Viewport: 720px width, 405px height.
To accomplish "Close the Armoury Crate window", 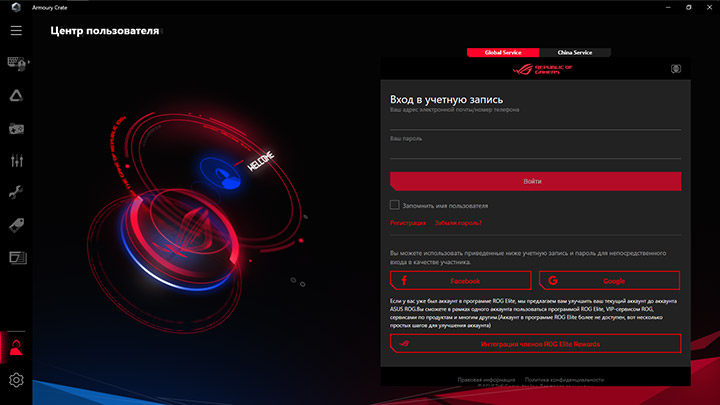I will [x=709, y=7].
